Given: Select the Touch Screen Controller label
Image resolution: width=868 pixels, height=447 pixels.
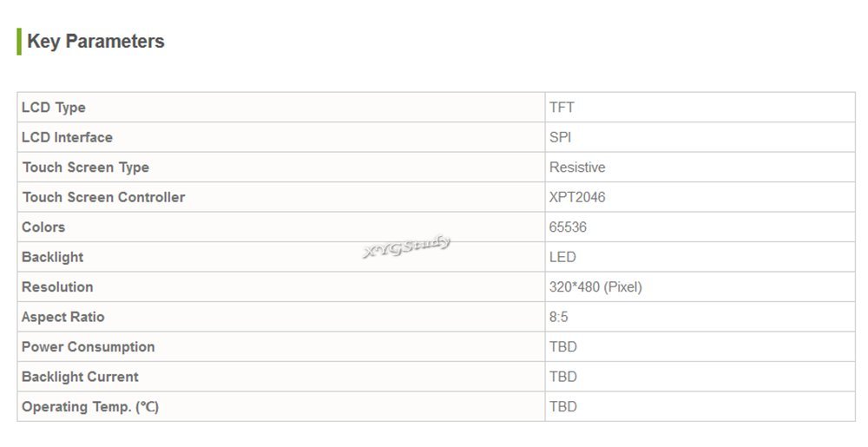Looking at the screenshot, I should tap(103, 197).
